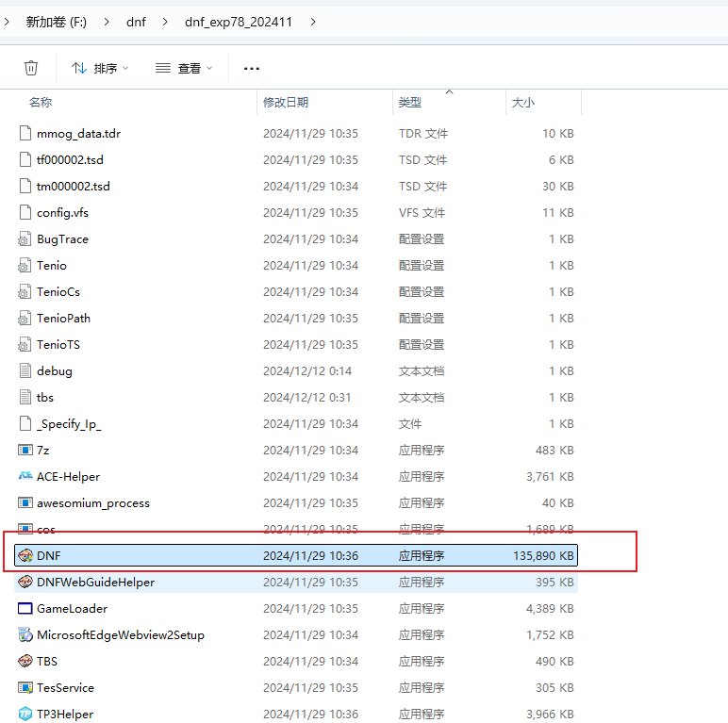
Task: Click the file name config.vfs
Action: pyautogui.click(x=62, y=213)
